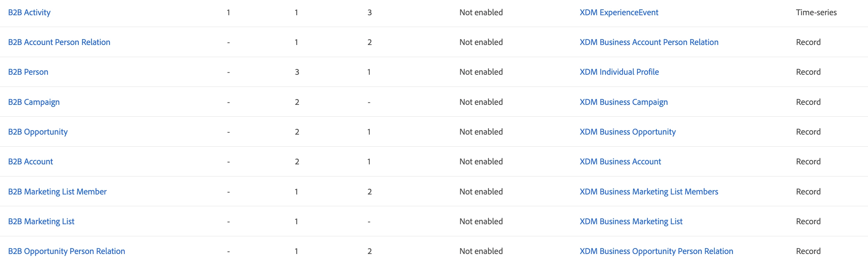Select the B2B Campaign row's Not enabled cell
The height and width of the screenshot is (263, 868).
pyautogui.click(x=481, y=102)
